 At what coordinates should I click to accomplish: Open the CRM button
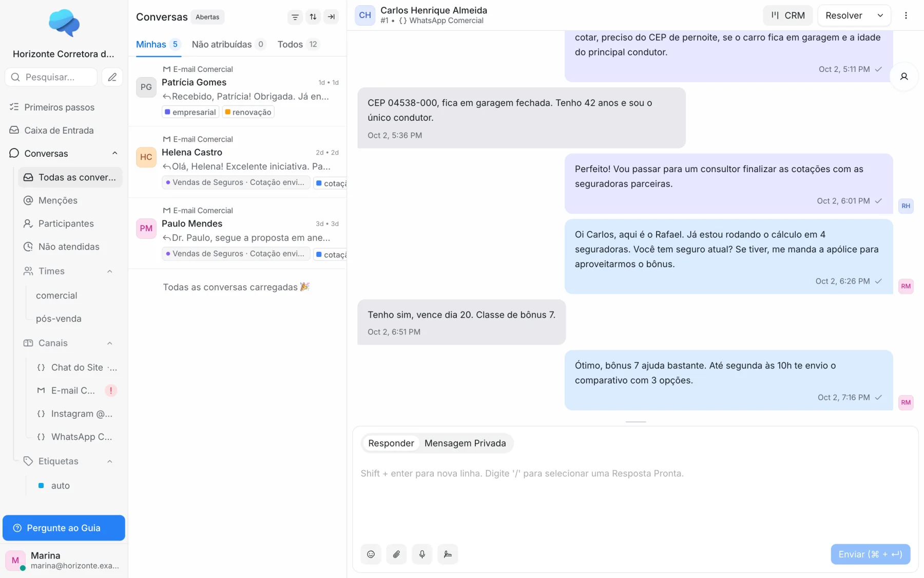788,15
